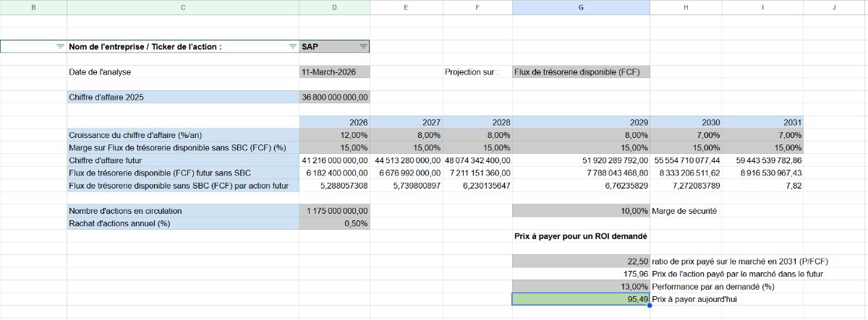This screenshot has height=320, width=868.
Task: Select column C header
Action: pos(183,7)
